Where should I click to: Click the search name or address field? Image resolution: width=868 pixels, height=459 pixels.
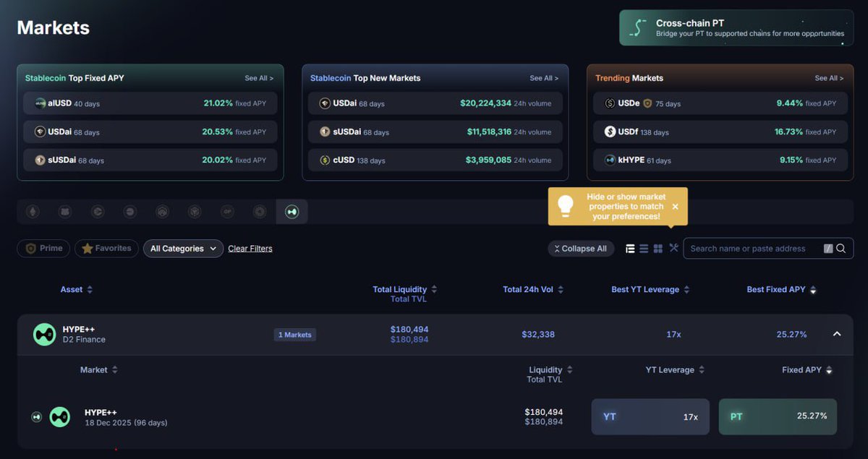752,248
